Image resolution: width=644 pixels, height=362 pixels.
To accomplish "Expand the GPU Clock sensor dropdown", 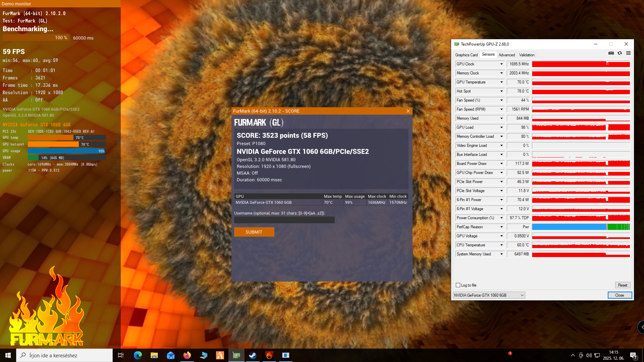I will [x=501, y=64].
